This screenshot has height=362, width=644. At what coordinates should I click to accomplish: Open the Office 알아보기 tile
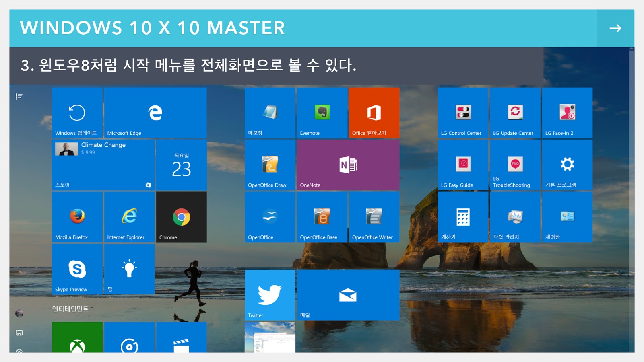(x=374, y=113)
